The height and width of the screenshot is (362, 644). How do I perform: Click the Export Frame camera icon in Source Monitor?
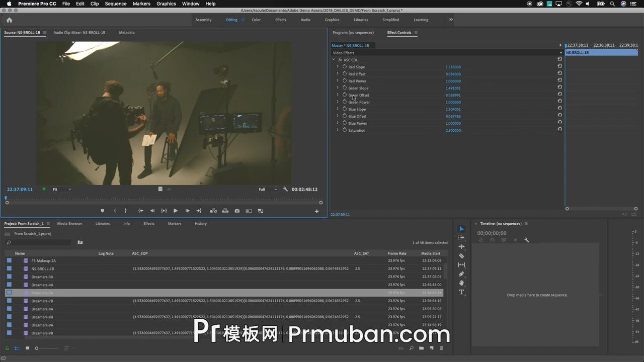coord(237,211)
